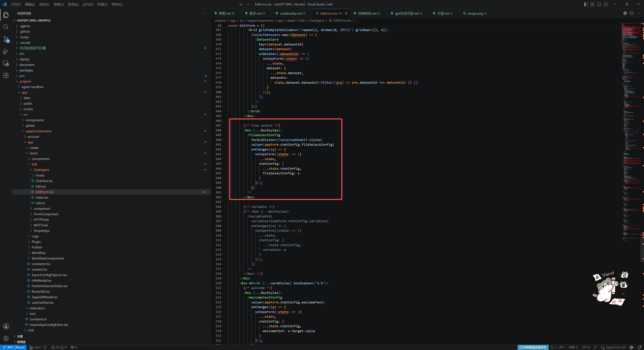Switch to 密钥.md tab
This screenshot has width=644, height=350.
(x=226, y=13)
